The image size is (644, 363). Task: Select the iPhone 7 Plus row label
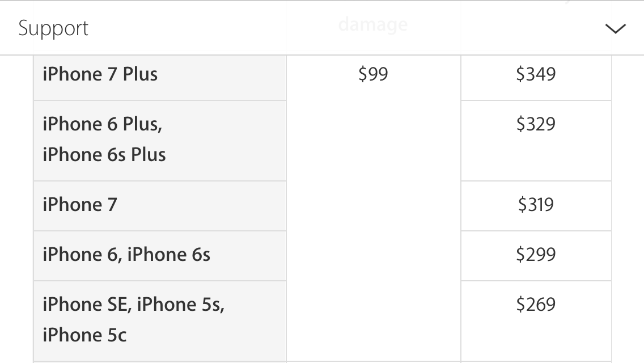click(100, 74)
